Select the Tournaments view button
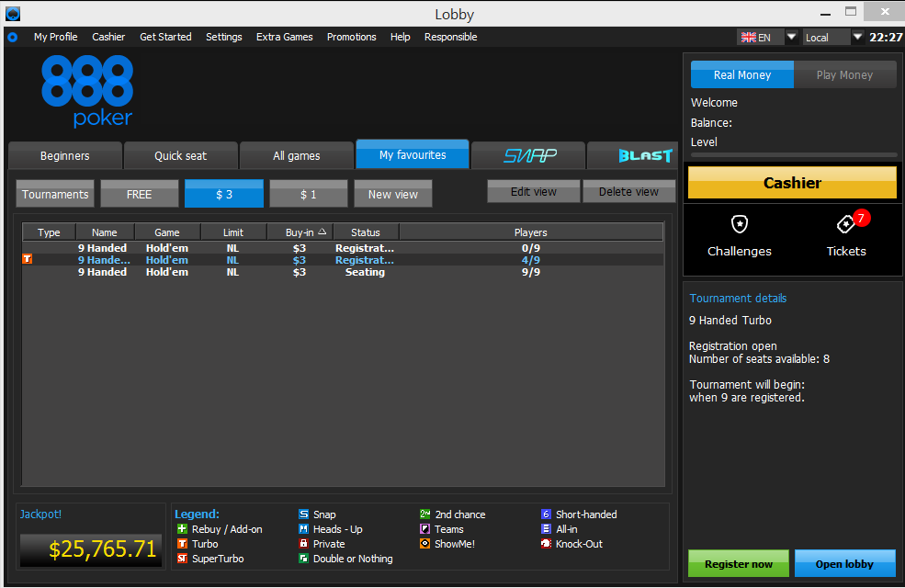This screenshot has width=905, height=588. point(55,194)
